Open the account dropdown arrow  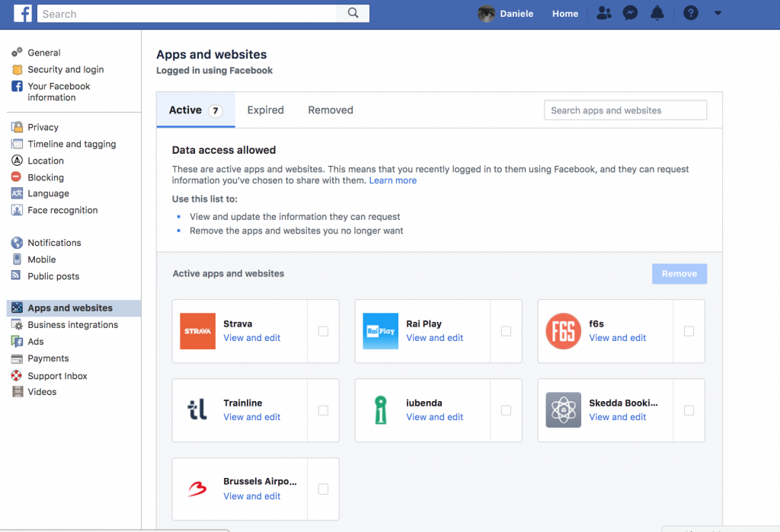(718, 13)
